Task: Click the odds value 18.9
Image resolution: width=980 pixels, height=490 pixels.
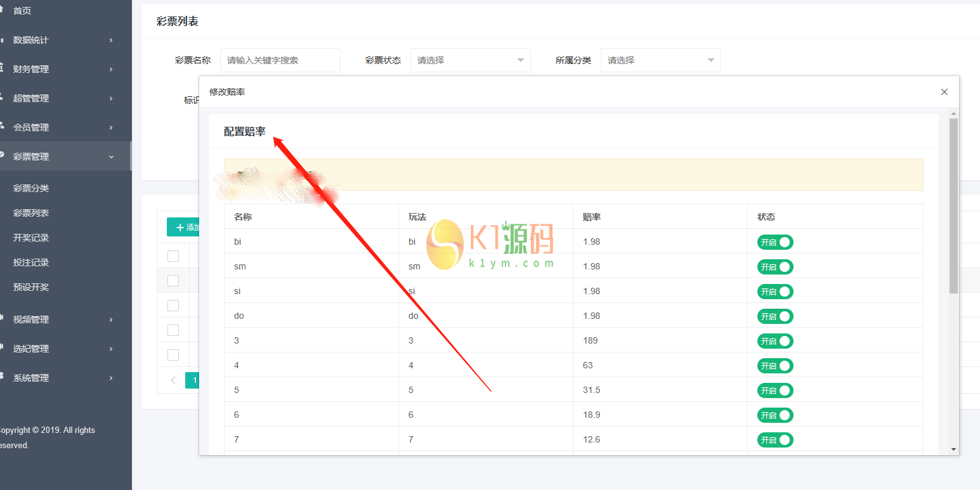Action: pyautogui.click(x=591, y=415)
